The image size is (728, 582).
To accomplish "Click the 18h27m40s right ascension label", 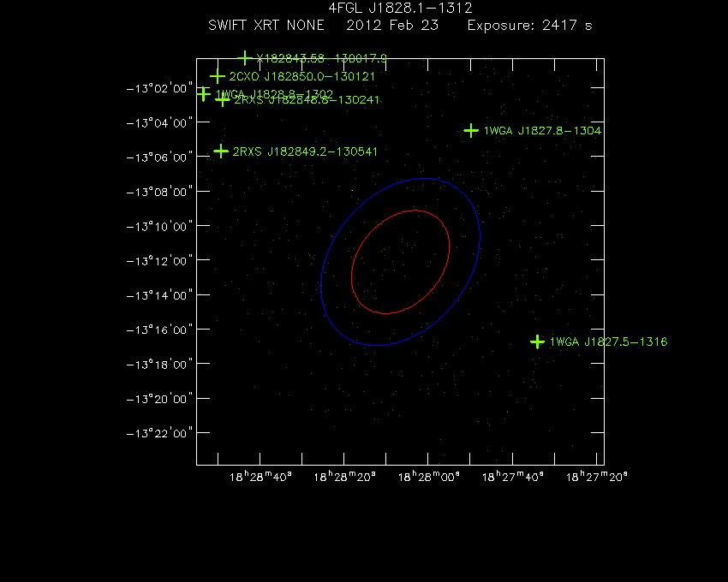I will coord(512,477).
